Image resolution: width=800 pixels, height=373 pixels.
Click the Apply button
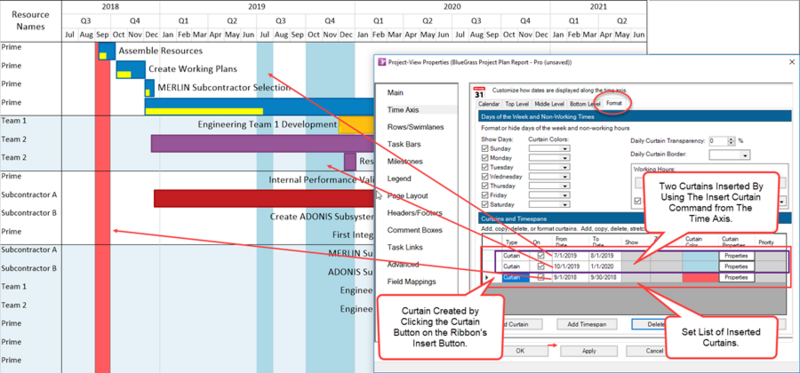point(588,351)
